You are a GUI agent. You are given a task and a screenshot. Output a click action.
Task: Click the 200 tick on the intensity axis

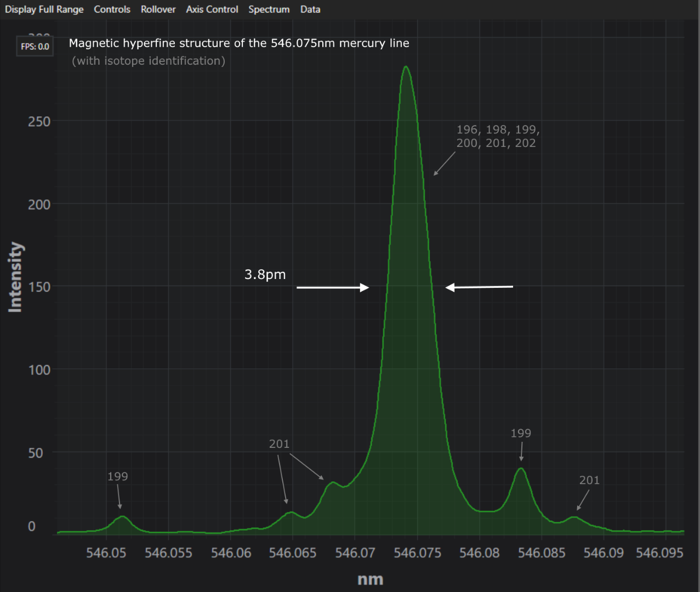39,204
